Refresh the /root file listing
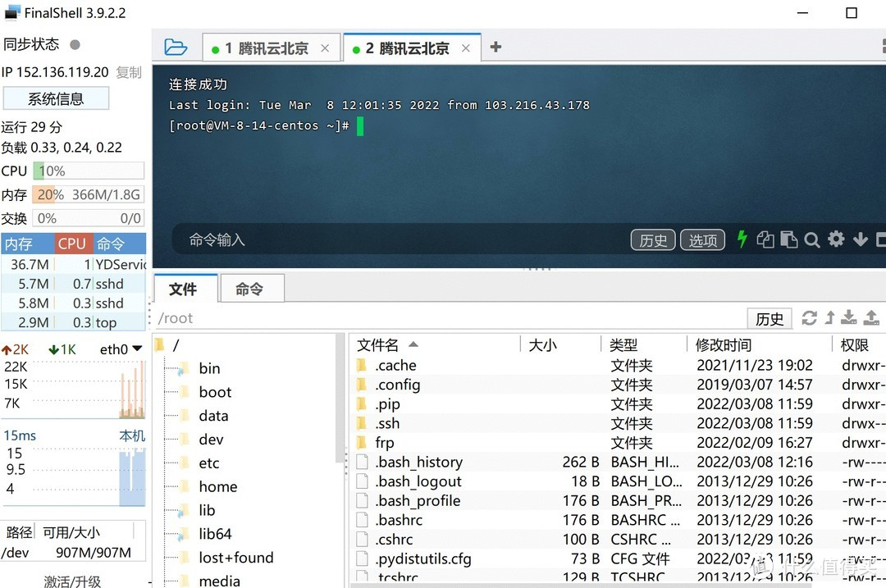The height and width of the screenshot is (588, 886). [809, 318]
